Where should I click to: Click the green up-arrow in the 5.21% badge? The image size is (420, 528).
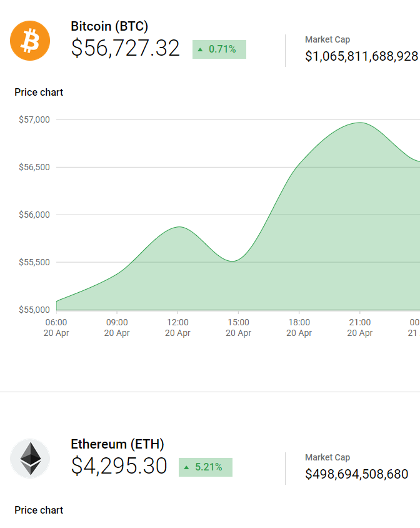[x=186, y=467]
